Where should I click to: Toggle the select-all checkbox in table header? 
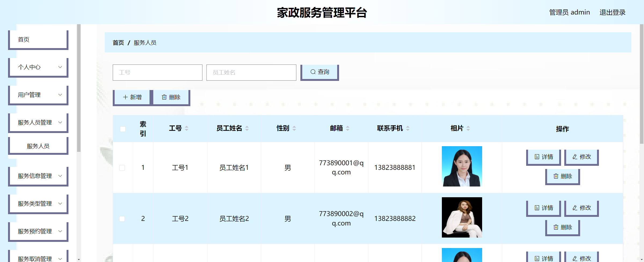[123, 129]
